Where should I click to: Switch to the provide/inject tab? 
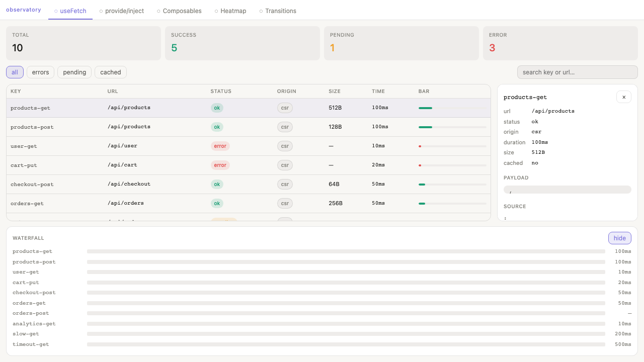(125, 11)
